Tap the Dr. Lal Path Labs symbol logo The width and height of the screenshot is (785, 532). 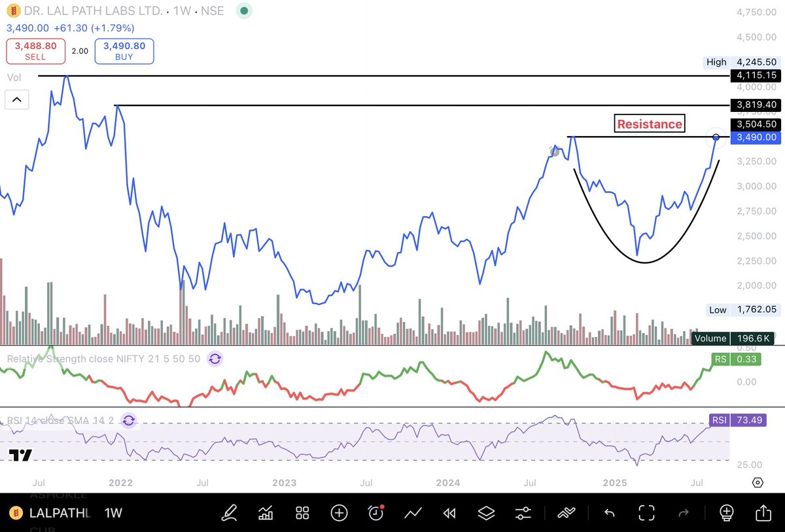(x=12, y=11)
